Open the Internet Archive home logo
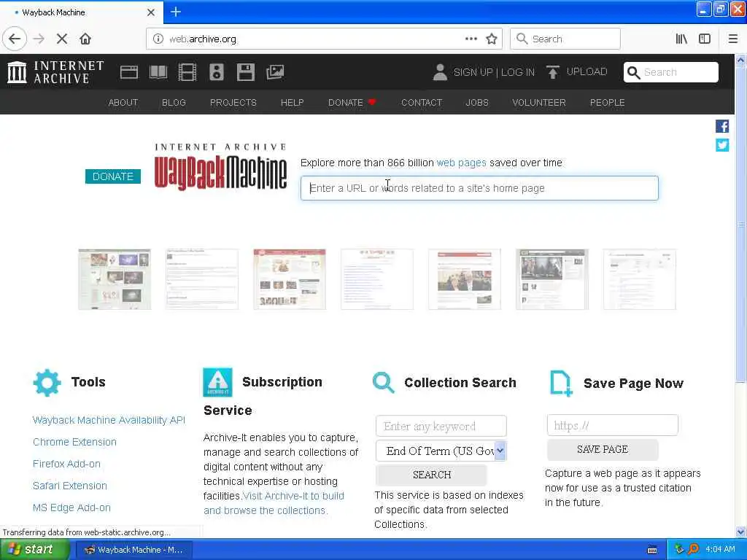Image resolution: width=747 pixels, height=560 pixels. [x=55, y=72]
